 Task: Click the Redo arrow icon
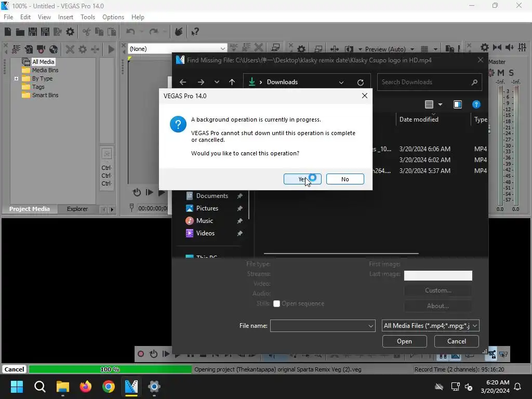(154, 32)
